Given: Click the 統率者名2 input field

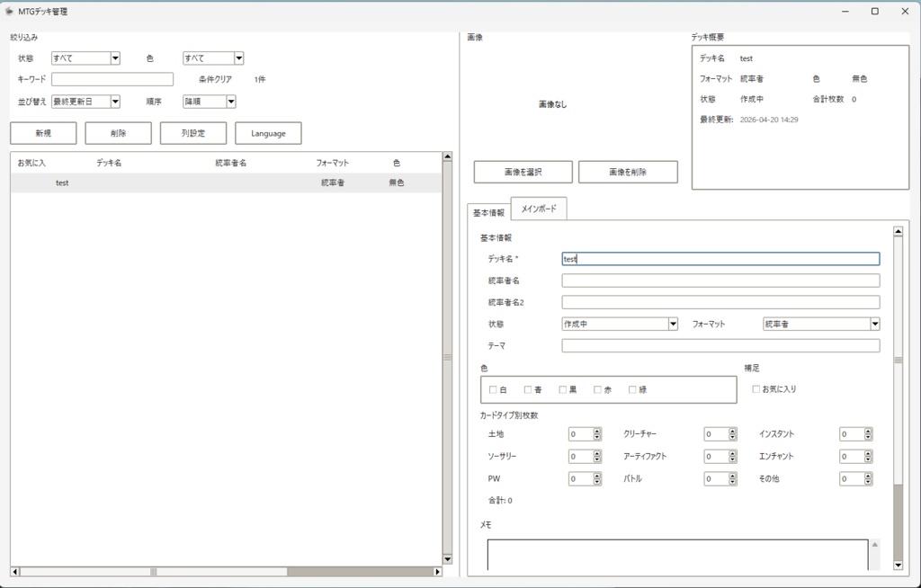Looking at the screenshot, I should (720, 302).
